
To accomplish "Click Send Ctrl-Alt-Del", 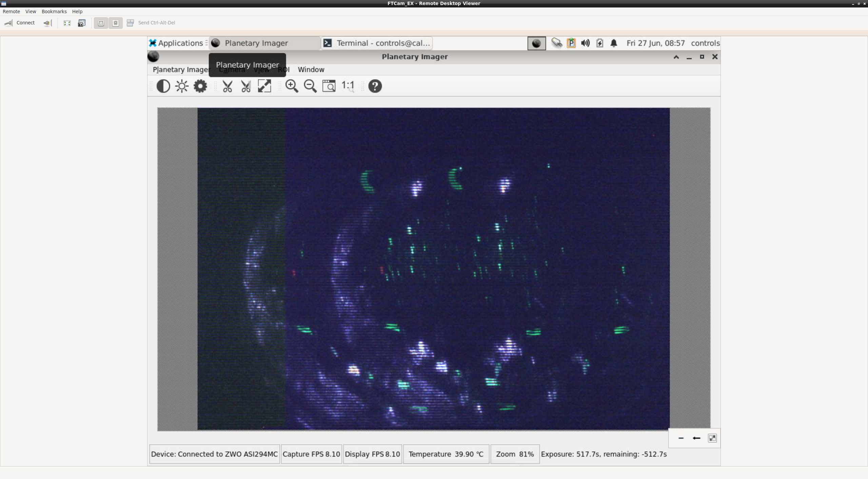I will [x=157, y=23].
